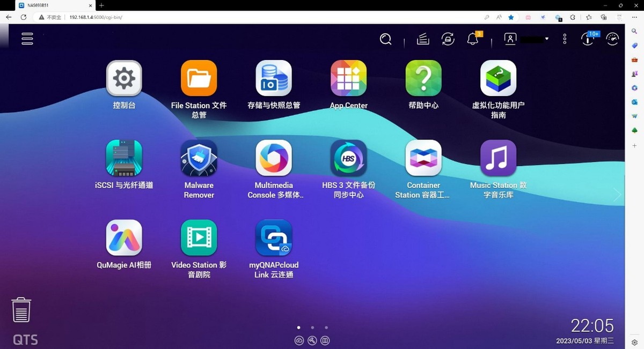Screen dimensions: 644x349
Task: Open the App Center
Action: [x=348, y=78]
